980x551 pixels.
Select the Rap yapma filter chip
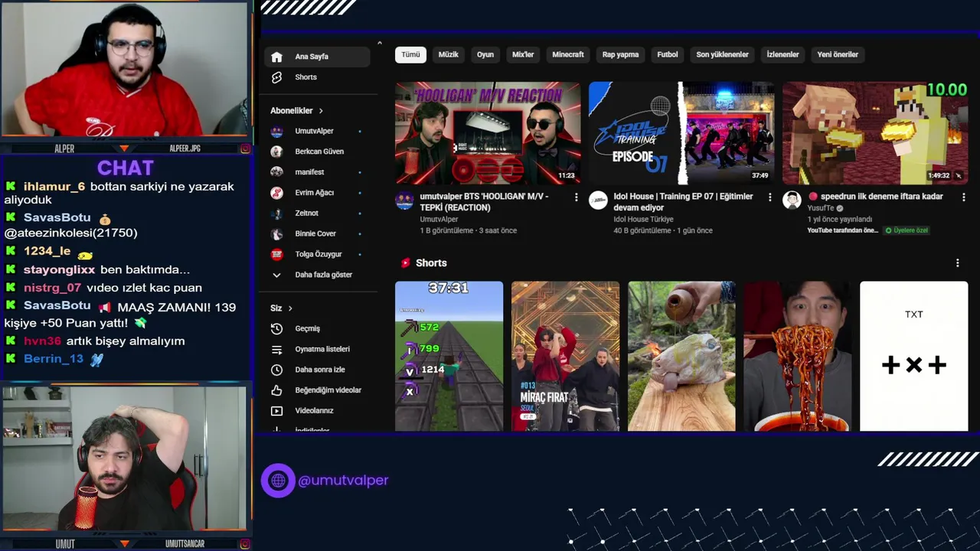click(620, 54)
